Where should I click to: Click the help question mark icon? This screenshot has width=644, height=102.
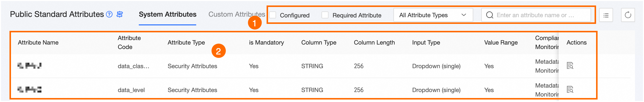pos(109,14)
